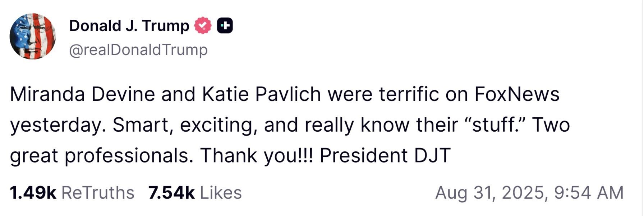Click the name Miranda Devine in post
Screen dimensions: 644x216
coord(82,94)
